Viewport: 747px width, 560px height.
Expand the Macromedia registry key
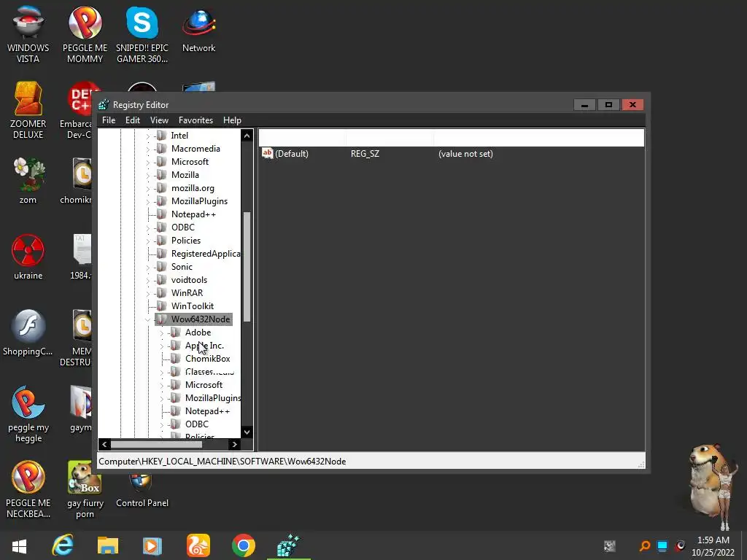(147, 149)
